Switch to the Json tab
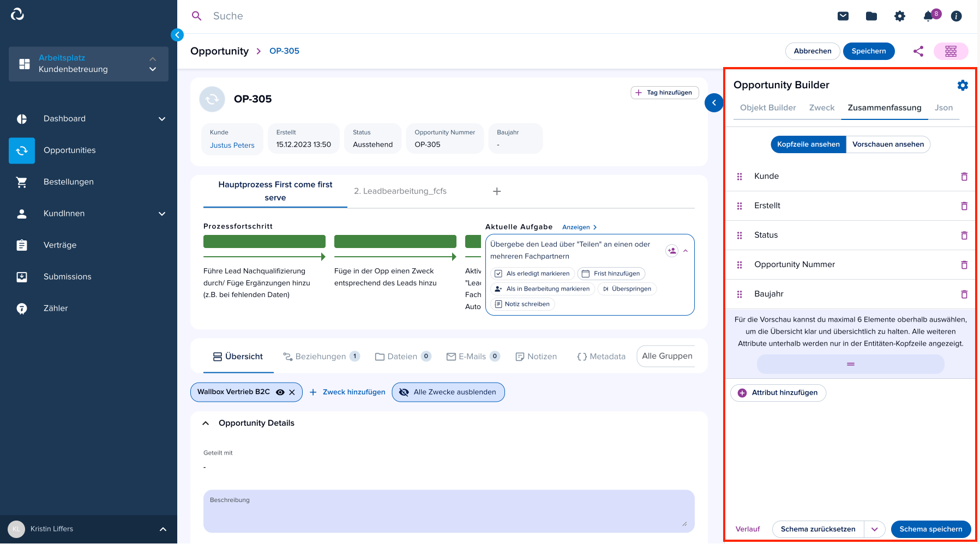Screen dimensions: 980x544 943,108
